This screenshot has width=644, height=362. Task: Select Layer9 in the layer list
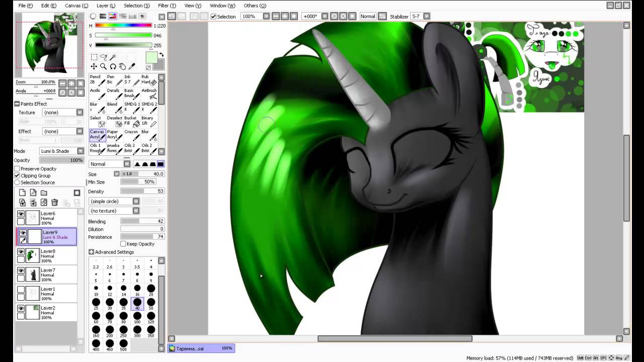[x=47, y=237]
